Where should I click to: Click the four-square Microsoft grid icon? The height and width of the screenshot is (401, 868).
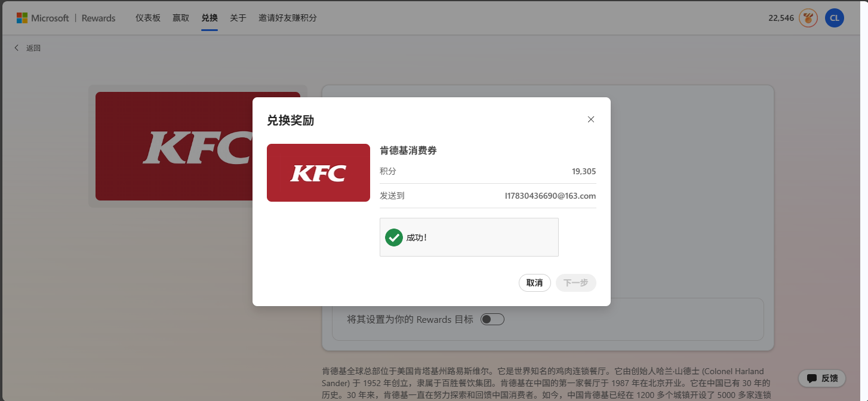point(21,17)
